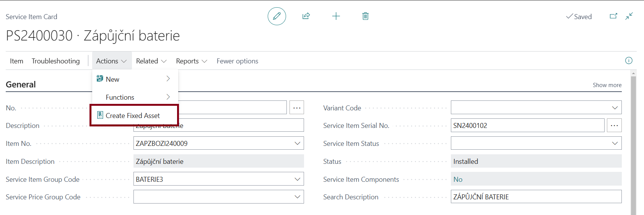Collapse the Actions menu

112,61
